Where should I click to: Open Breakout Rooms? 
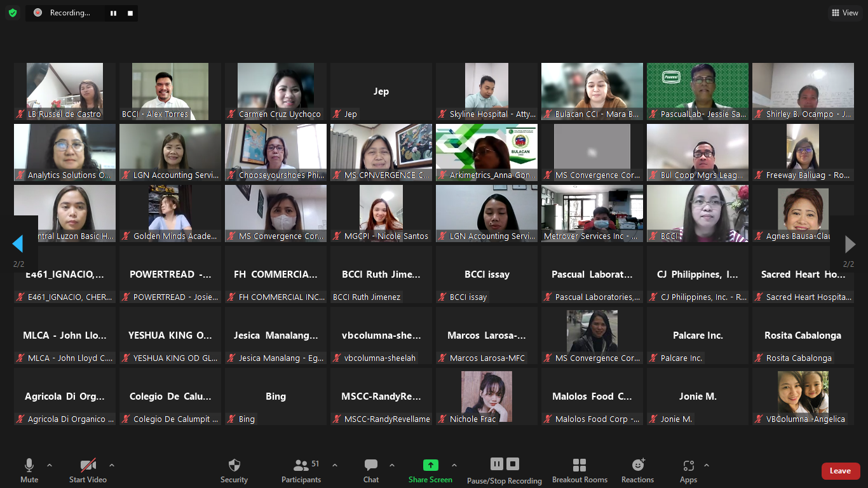click(x=580, y=471)
